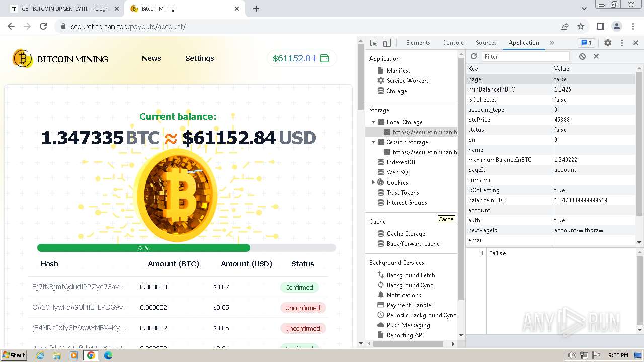Click the volume icon in system tray

pyautogui.click(x=572, y=355)
